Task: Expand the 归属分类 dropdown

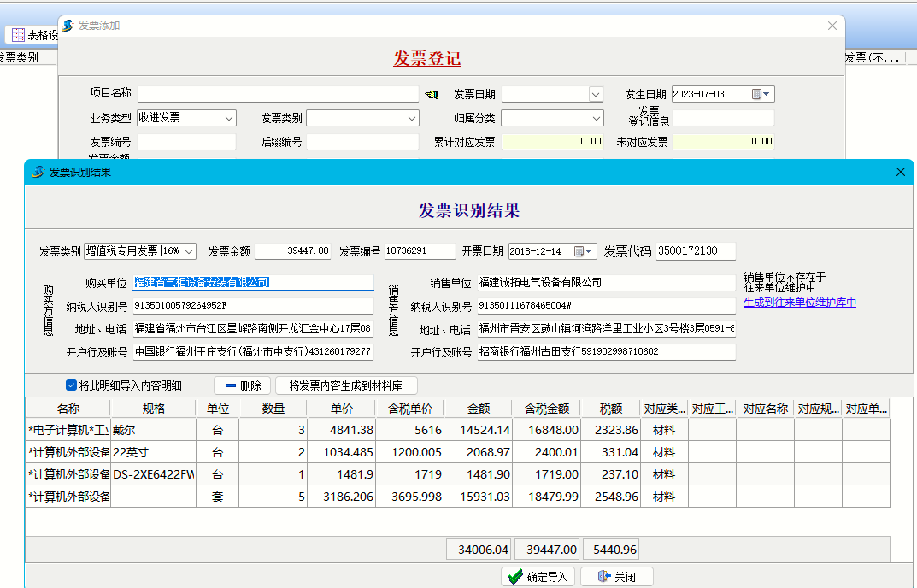Action: [597, 118]
